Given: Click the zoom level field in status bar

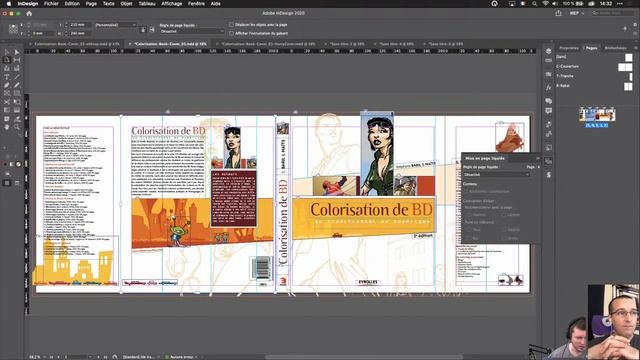Looking at the screenshot, I should click(35, 357).
